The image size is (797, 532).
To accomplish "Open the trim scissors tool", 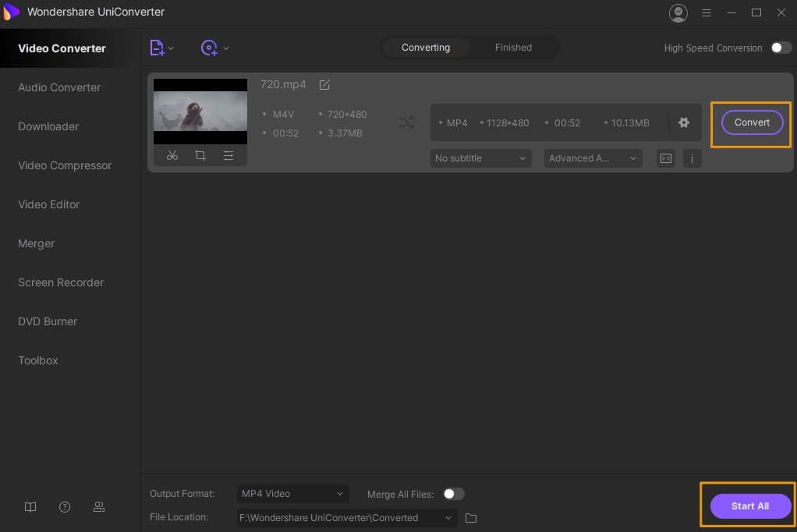I will click(x=172, y=156).
